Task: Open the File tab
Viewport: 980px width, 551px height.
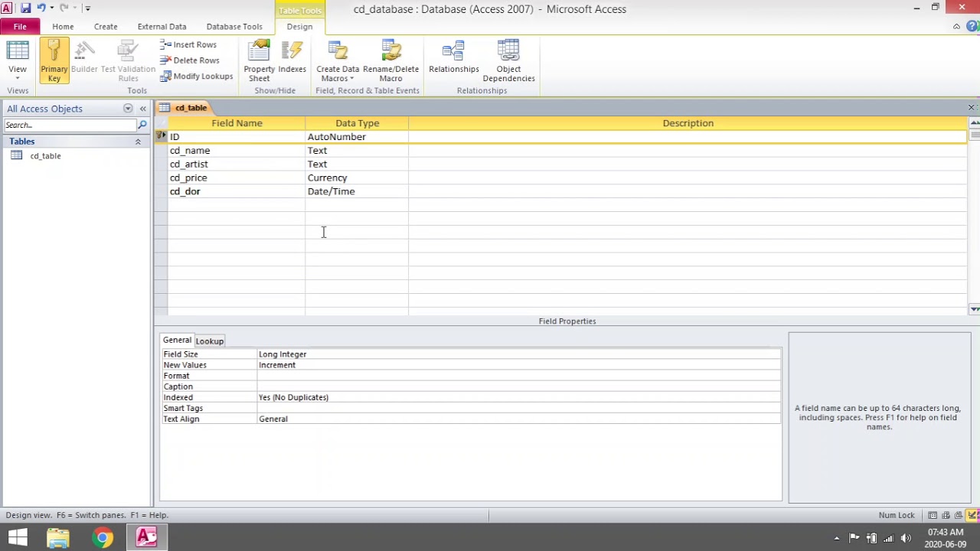Action: [20, 27]
